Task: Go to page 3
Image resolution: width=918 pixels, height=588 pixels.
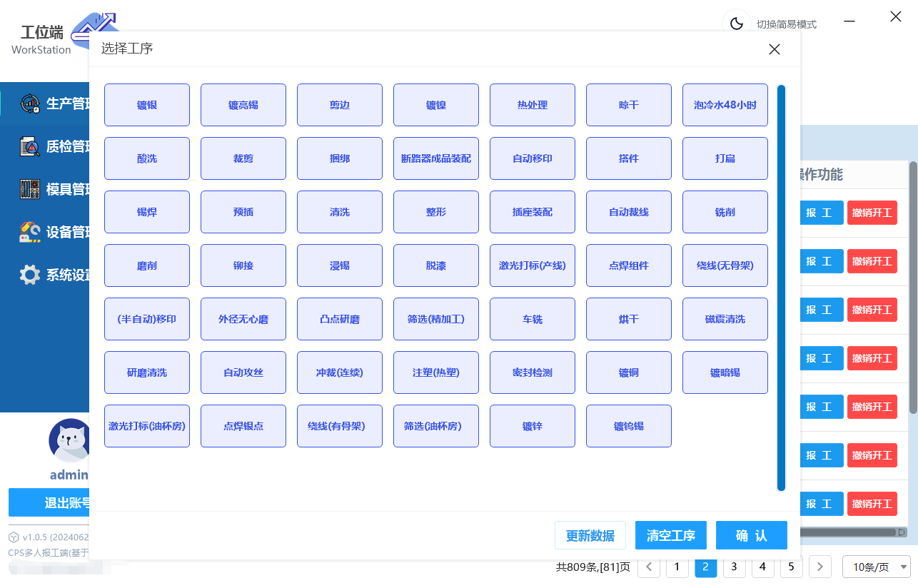Action: tap(734, 567)
